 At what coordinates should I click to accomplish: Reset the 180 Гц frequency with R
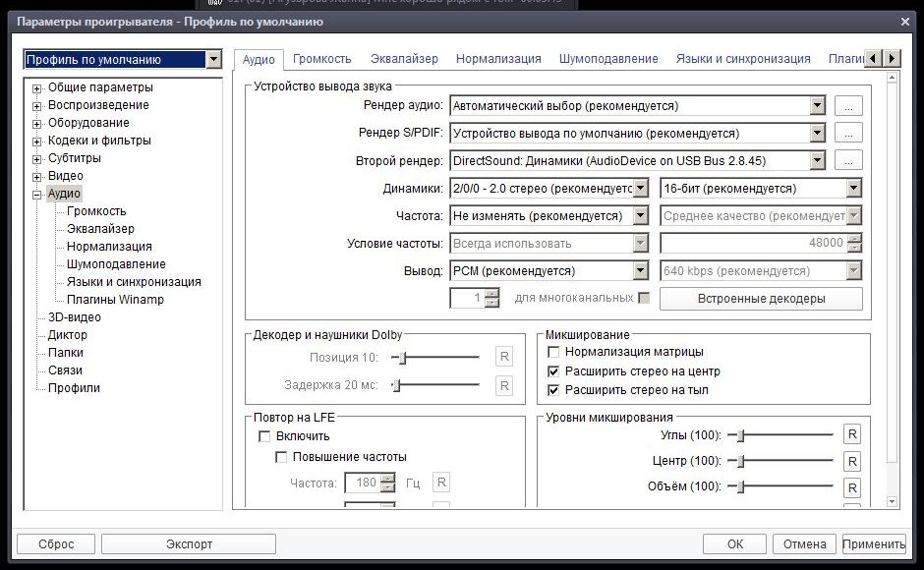point(441,483)
